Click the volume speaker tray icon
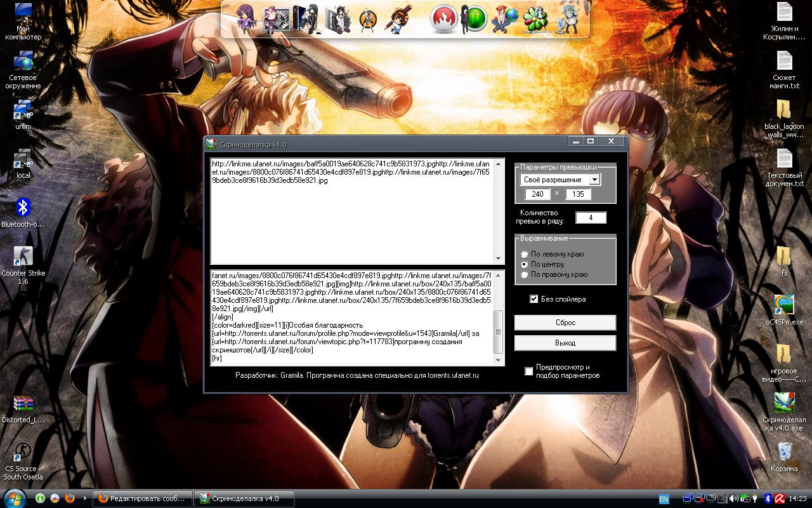This screenshot has width=812, height=508. pos(733,499)
